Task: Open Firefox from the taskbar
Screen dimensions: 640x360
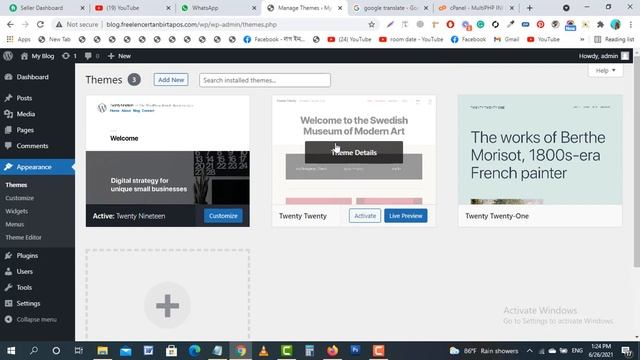Action: [333, 351]
